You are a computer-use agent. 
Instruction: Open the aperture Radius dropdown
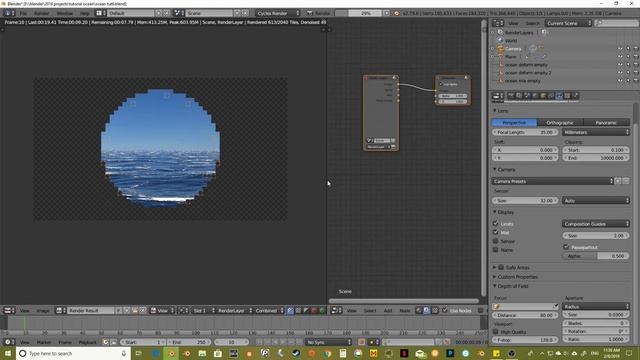(596, 306)
